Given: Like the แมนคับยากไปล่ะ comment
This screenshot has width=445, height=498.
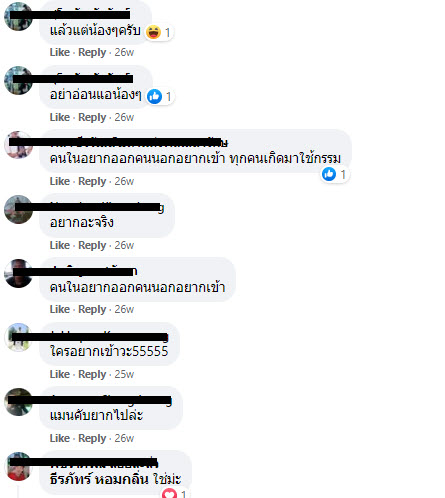Looking at the screenshot, I should click(x=60, y=438).
